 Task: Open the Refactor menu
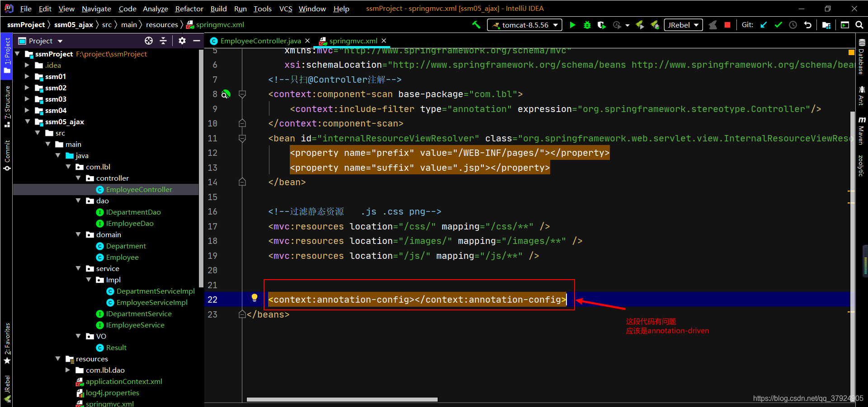[189, 9]
